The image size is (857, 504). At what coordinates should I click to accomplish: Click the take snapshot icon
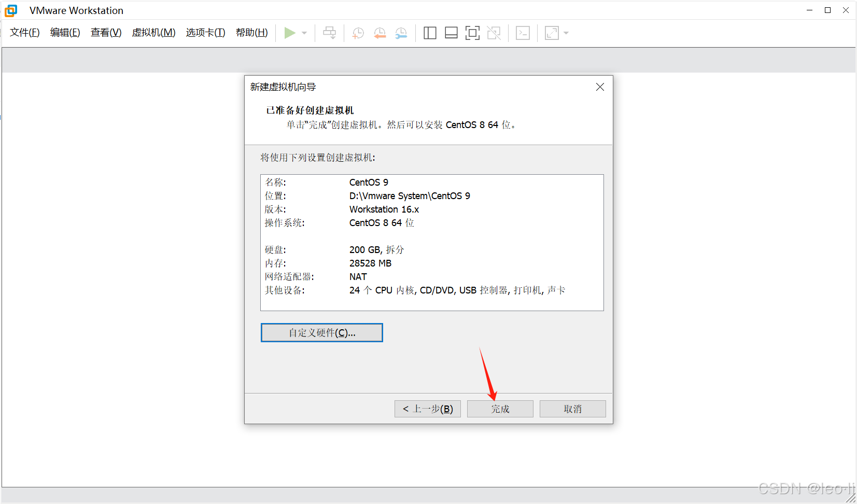[358, 33]
